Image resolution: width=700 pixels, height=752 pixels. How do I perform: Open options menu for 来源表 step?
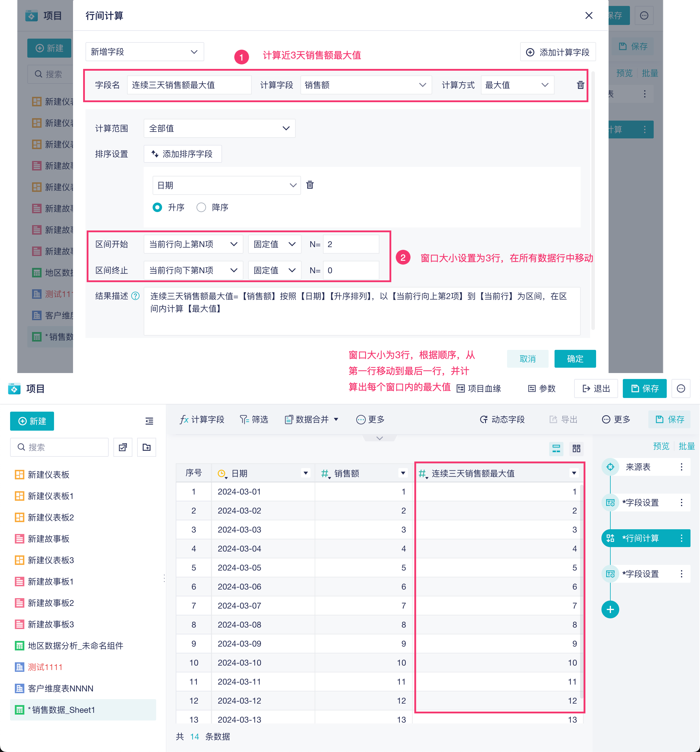[682, 467]
